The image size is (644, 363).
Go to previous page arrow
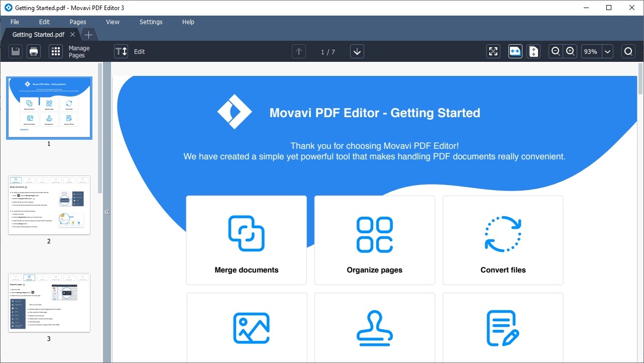(299, 51)
